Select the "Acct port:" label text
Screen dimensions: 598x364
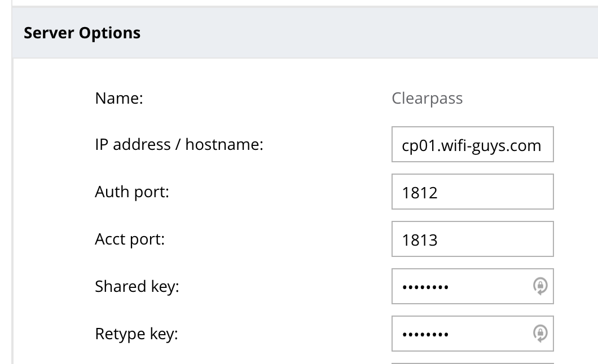[130, 239]
